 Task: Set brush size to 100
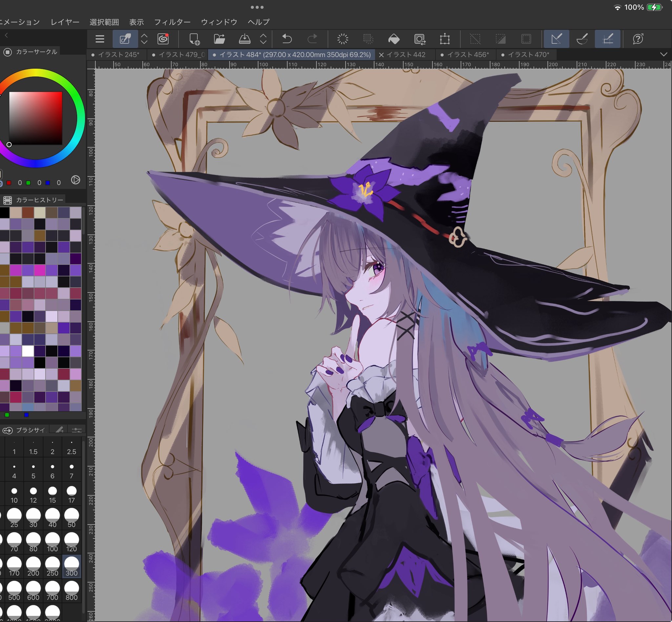coord(52,543)
